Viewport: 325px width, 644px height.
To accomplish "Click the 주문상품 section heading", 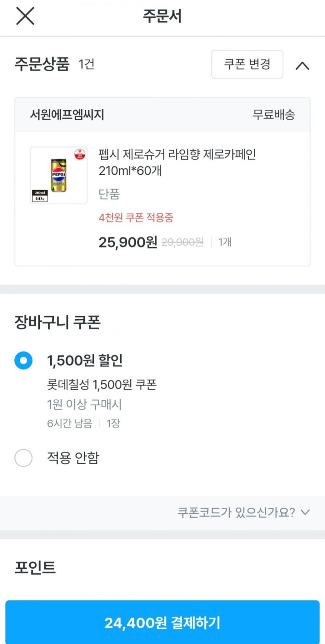I will [x=42, y=64].
